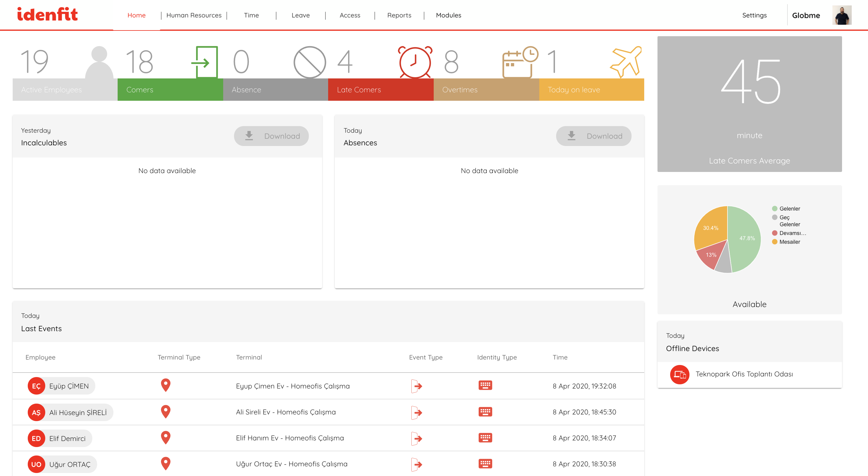Open the Modules menu in navigation
The height and width of the screenshot is (476, 868).
click(448, 15)
